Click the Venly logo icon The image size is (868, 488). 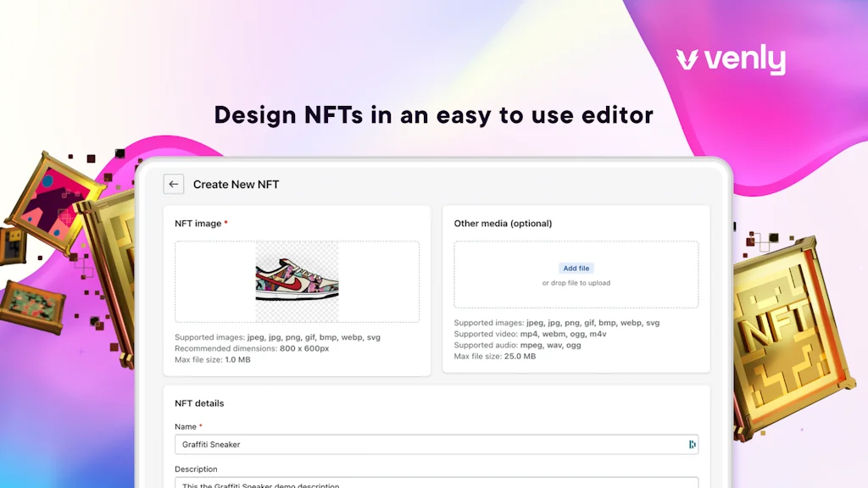(x=687, y=59)
